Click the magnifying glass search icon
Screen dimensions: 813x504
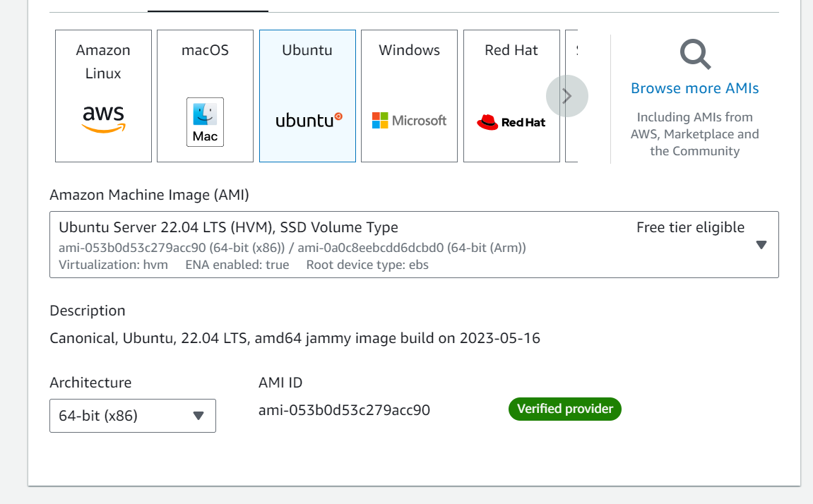[695, 54]
